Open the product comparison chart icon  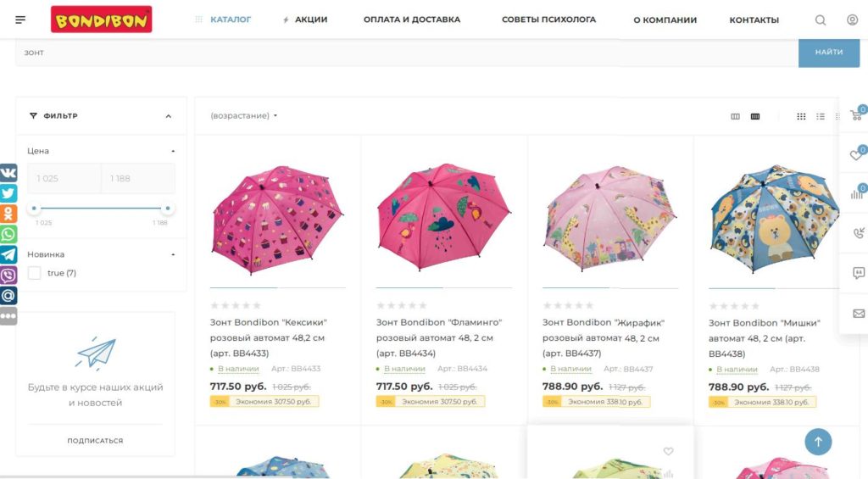(x=857, y=193)
